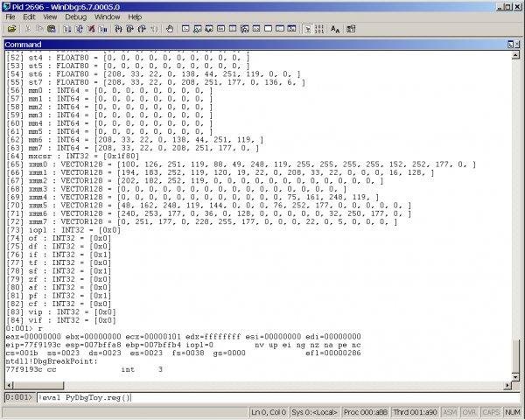Screen dimensions: 525x420
Task: Click the 'ntdll!DbgBreakPoint:' output line
Action: 52,361
